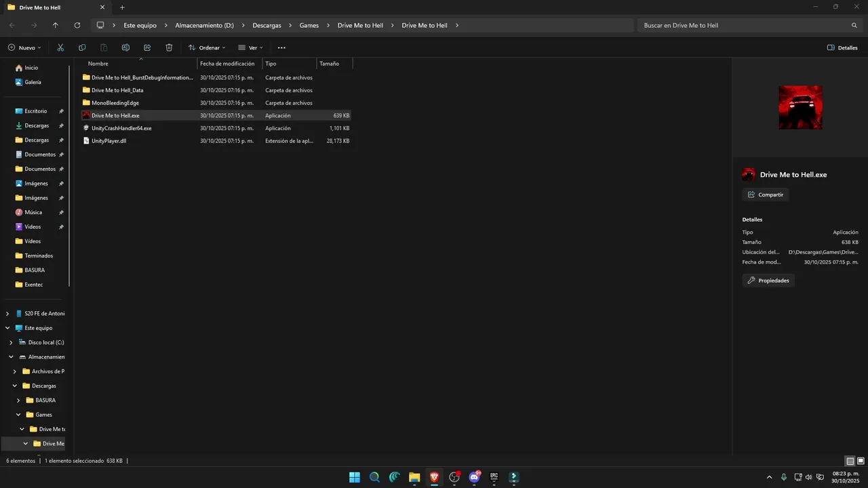Select the MonoBleedingEdge folder
This screenshot has width=868, height=488.
pyautogui.click(x=115, y=103)
